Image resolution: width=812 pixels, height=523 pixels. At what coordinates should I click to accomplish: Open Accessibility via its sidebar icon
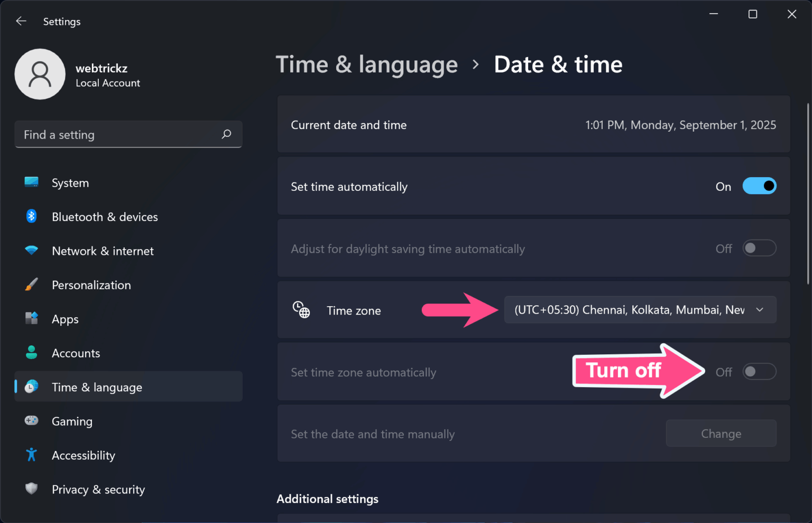(31, 455)
